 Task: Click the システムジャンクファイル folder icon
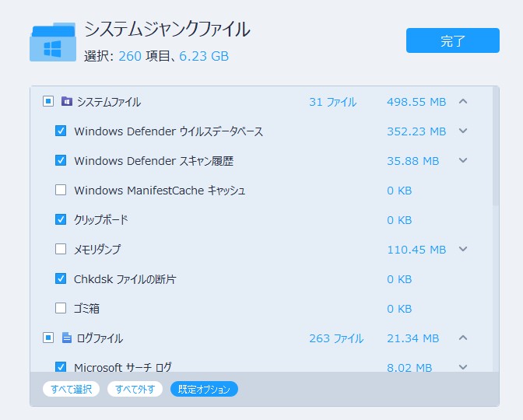point(53,42)
